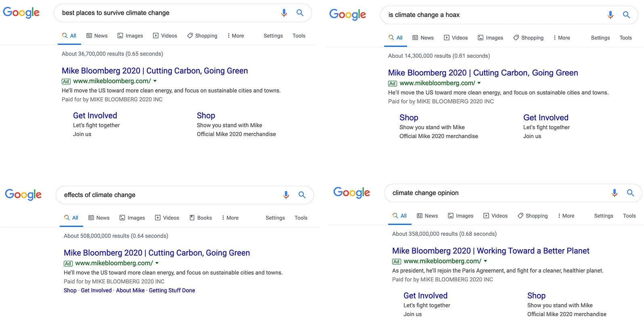
Task: Open Tools in 'best places to survive' results
Action: [299, 36]
